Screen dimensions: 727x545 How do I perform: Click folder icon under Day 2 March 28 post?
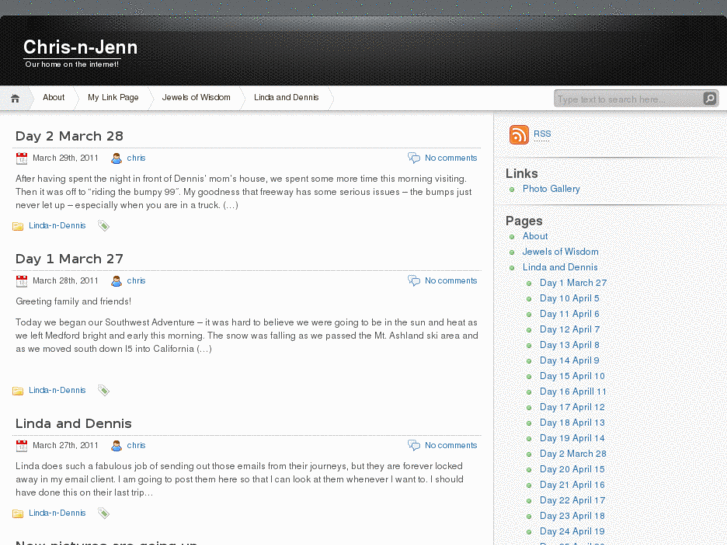(18, 226)
